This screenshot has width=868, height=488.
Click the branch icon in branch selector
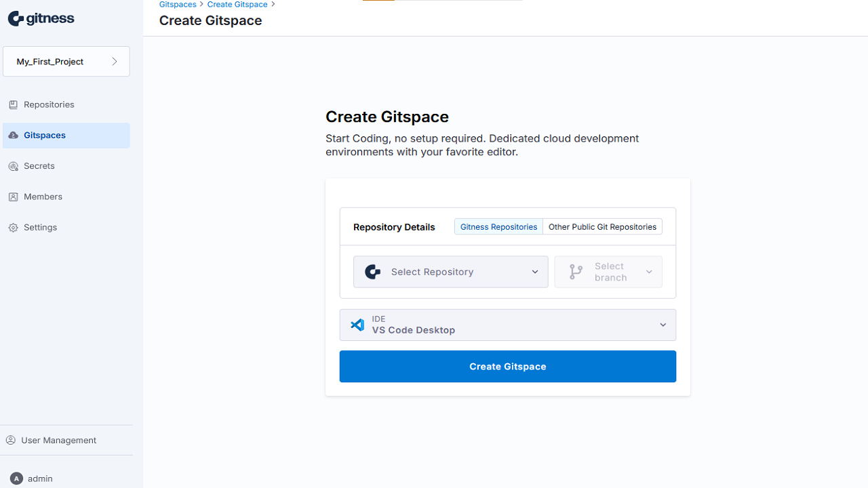(x=576, y=272)
